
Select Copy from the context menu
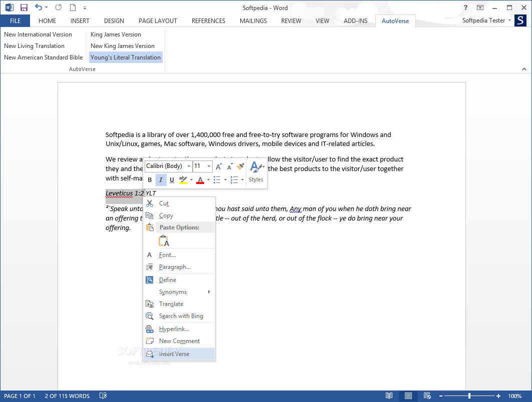pos(180,215)
